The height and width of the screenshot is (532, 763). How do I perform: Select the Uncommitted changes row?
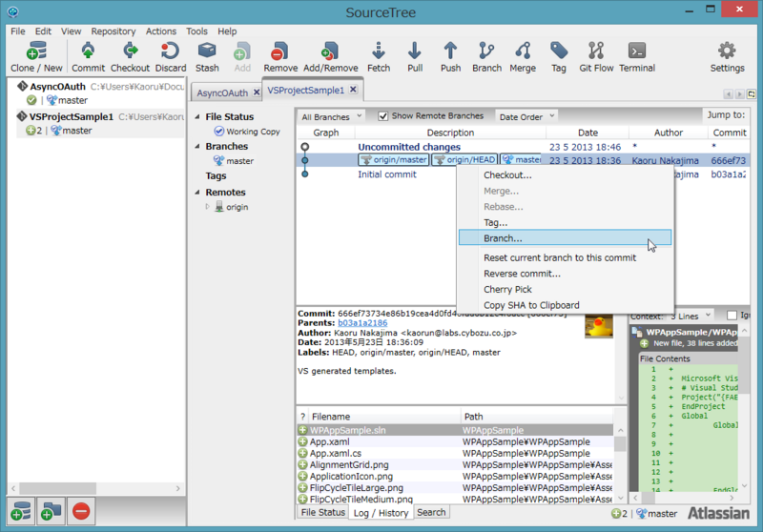523,147
